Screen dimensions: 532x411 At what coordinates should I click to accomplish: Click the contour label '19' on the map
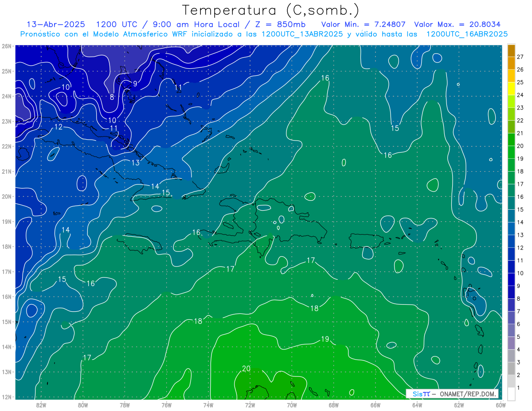[x=325, y=339]
